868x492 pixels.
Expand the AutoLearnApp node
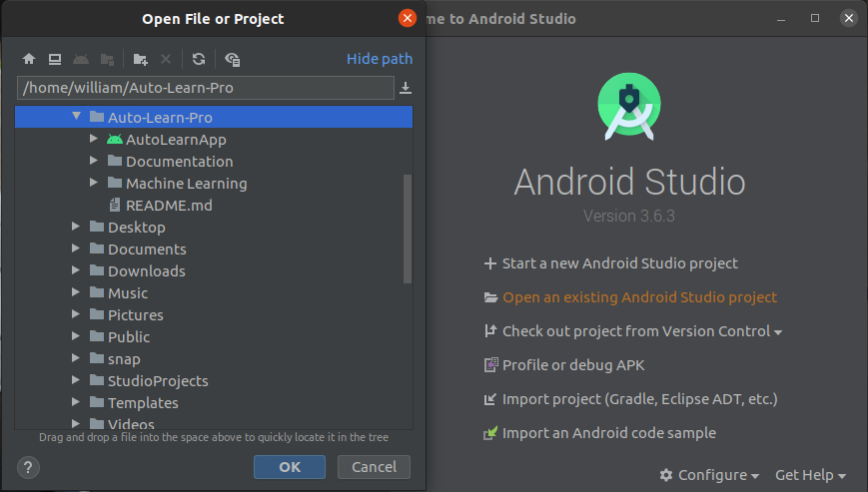coord(94,139)
